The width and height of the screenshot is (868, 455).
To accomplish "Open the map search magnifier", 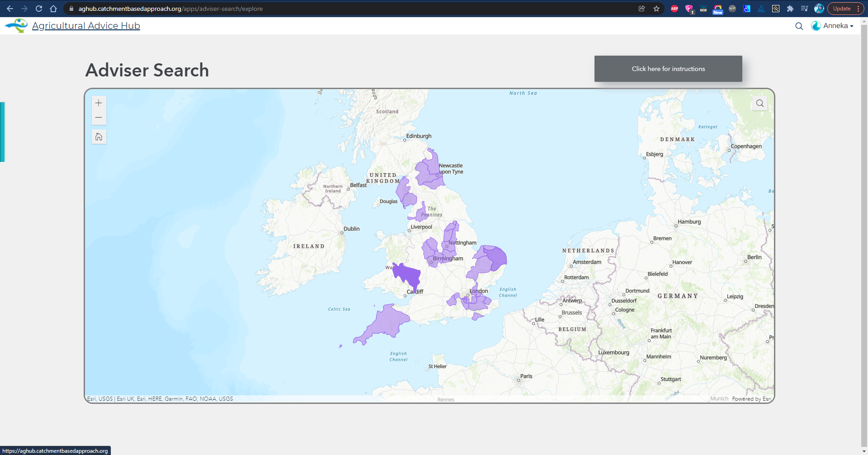I will (x=760, y=103).
